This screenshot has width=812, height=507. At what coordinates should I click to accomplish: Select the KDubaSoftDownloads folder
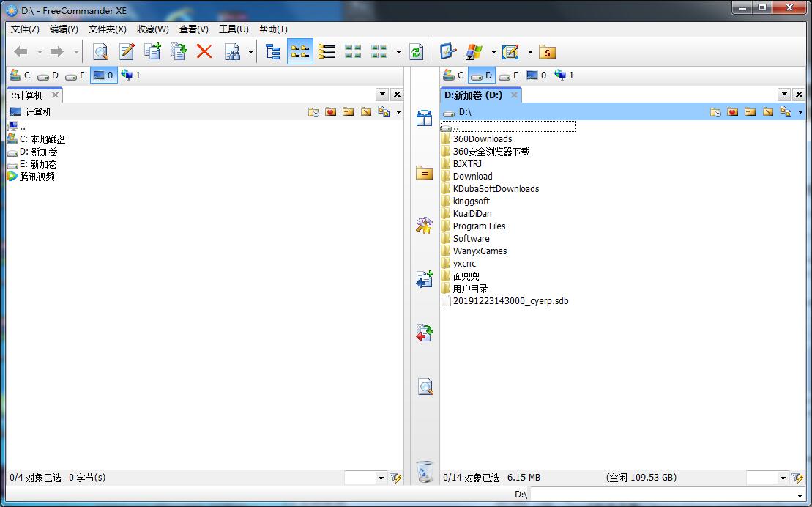point(490,189)
